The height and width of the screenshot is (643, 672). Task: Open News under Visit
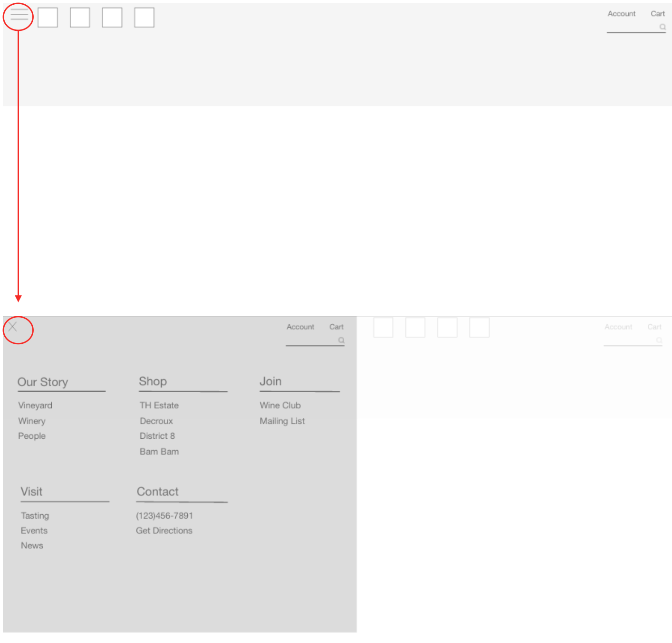coord(32,546)
